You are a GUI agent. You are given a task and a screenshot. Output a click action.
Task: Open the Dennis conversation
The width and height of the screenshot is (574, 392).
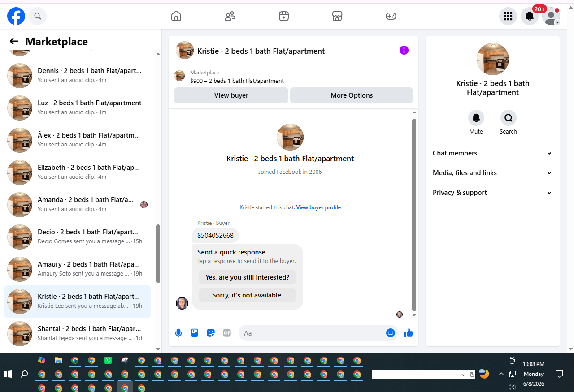[77, 76]
